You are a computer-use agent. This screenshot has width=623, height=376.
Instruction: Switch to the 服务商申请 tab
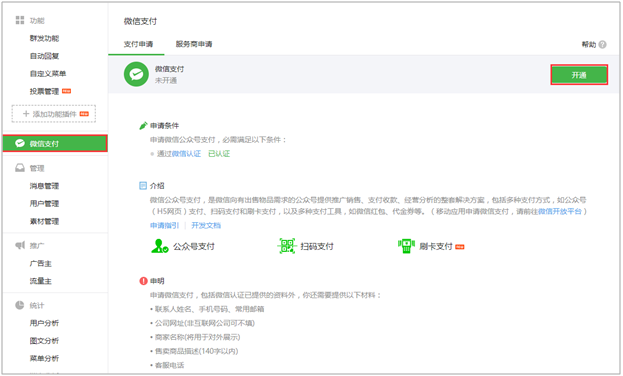click(194, 44)
